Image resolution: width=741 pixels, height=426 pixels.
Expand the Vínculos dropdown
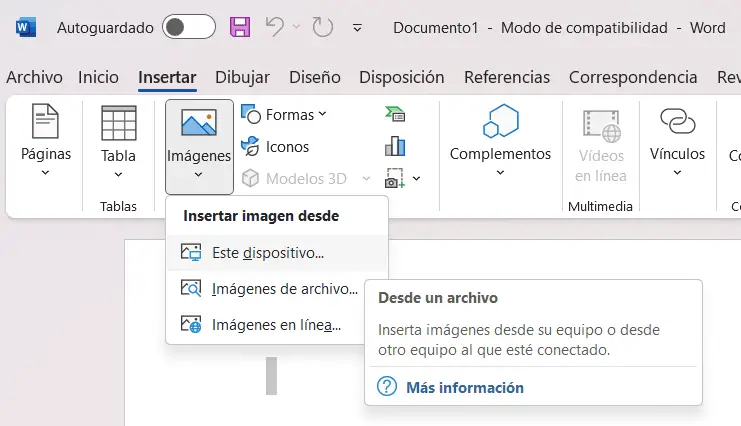(677, 140)
